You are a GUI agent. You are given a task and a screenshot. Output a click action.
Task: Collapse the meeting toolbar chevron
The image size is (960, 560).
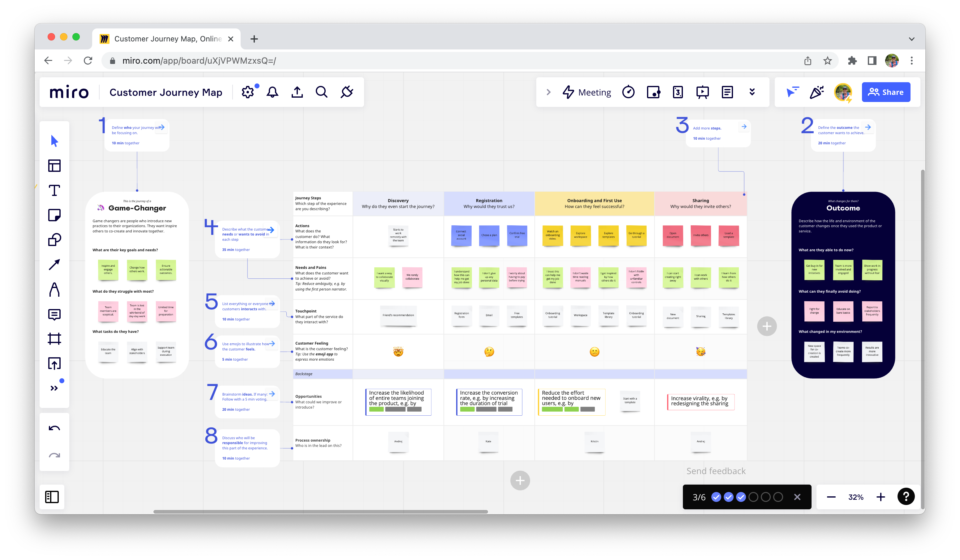pos(549,92)
